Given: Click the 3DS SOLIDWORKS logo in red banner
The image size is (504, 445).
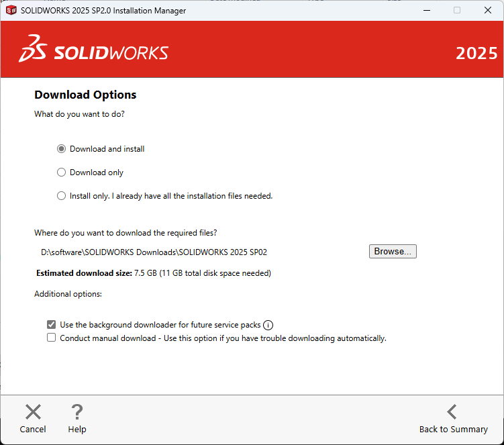Looking at the screenshot, I should click(94, 52).
